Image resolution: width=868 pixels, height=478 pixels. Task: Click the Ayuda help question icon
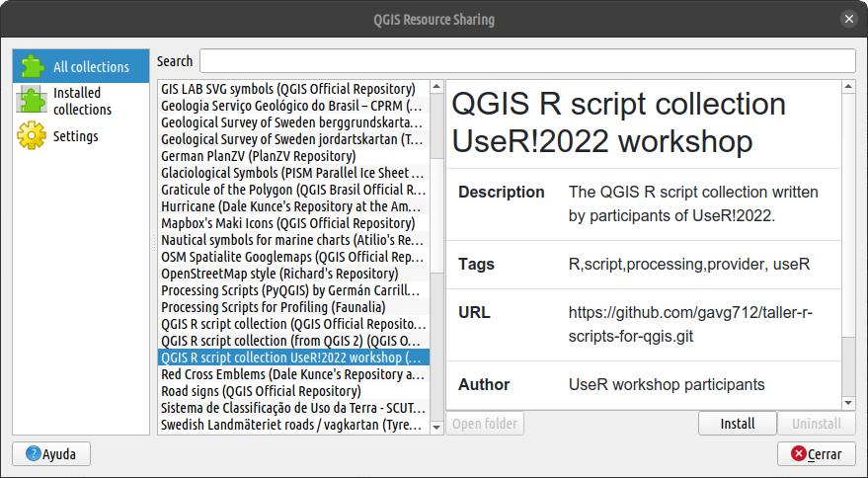tap(33, 454)
